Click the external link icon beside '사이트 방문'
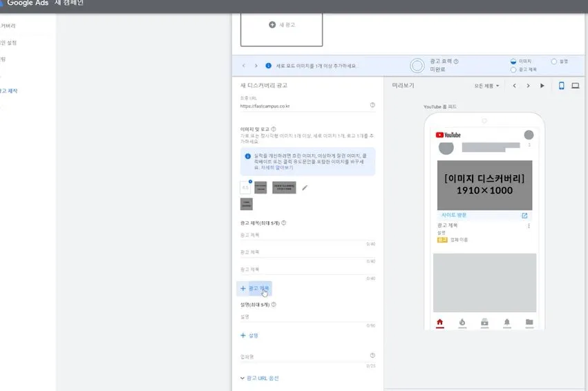The image size is (588, 391). (524, 216)
